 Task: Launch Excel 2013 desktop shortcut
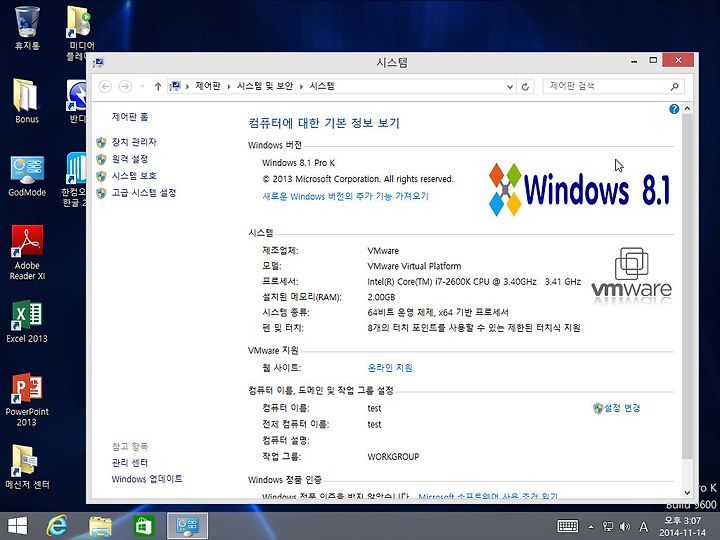(x=27, y=321)
